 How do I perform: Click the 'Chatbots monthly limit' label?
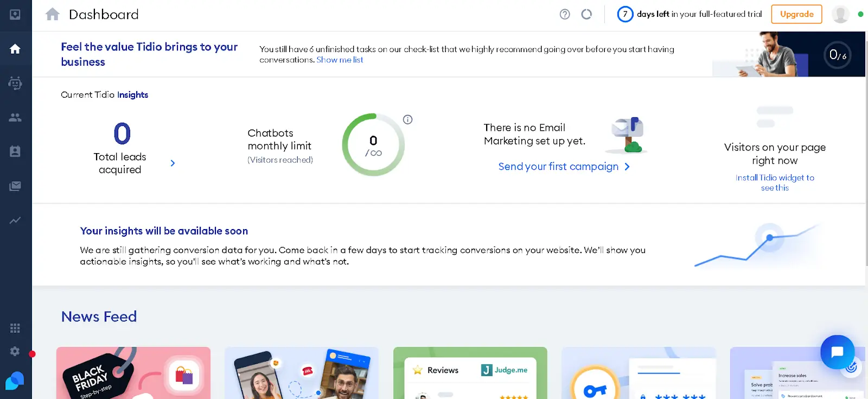[x=279, y=140]
